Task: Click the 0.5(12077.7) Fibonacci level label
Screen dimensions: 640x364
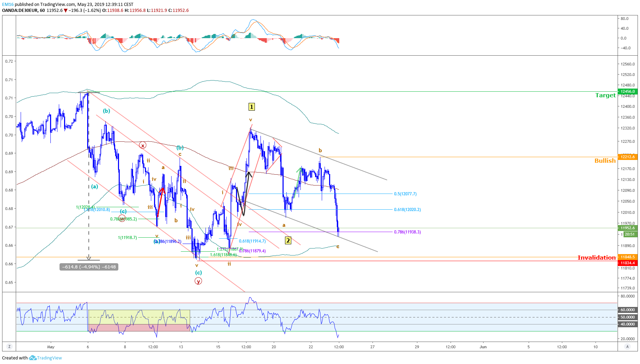Action: 405,194
